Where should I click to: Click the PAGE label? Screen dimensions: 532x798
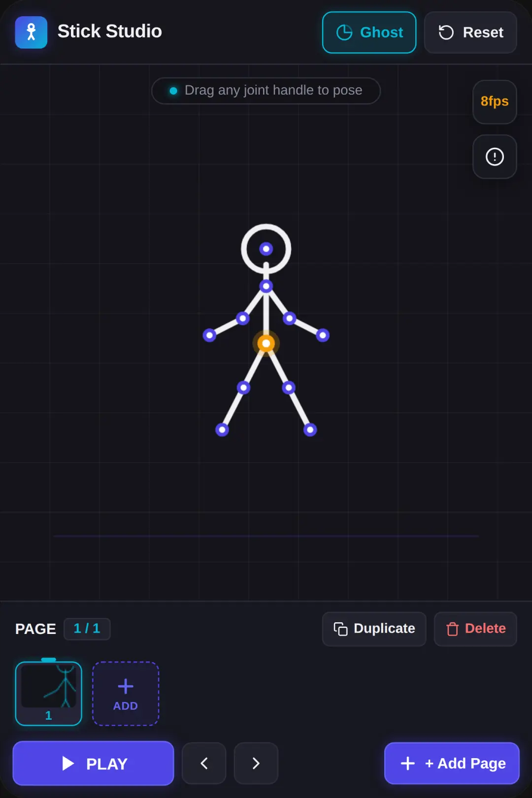(35, 629)
